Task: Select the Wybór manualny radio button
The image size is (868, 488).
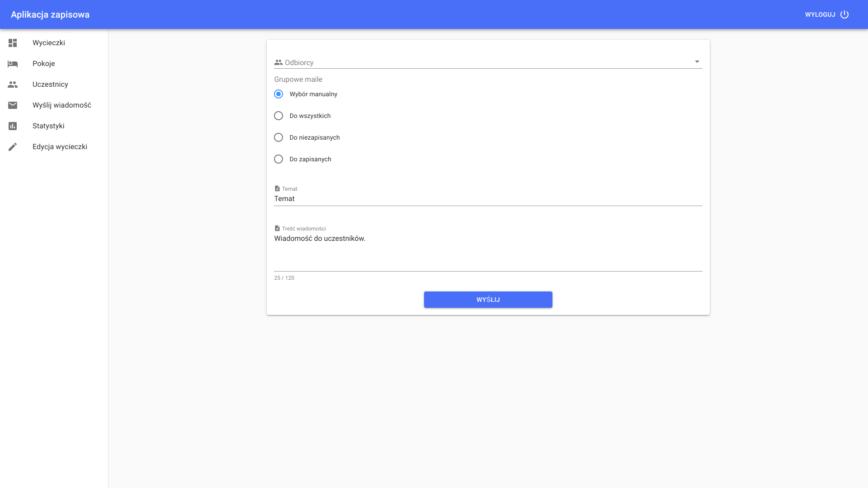Action: tap(278, 94)
